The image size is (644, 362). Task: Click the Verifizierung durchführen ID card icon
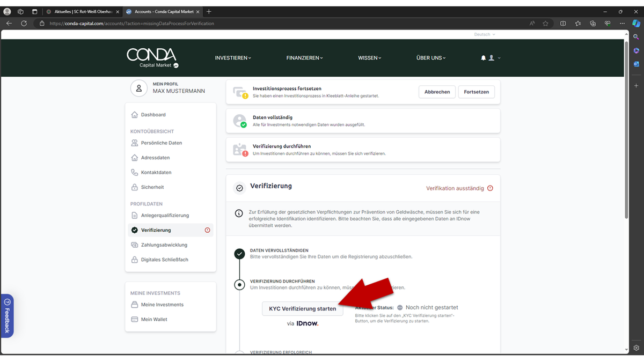click(239, 150)
